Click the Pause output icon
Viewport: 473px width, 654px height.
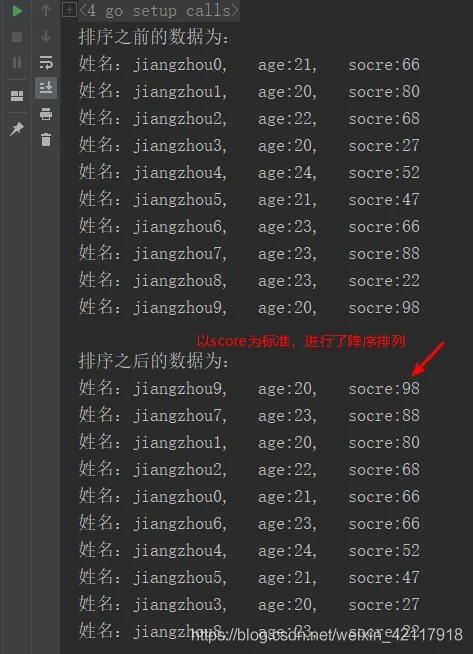pyautogui.click(x=17, y=63)
